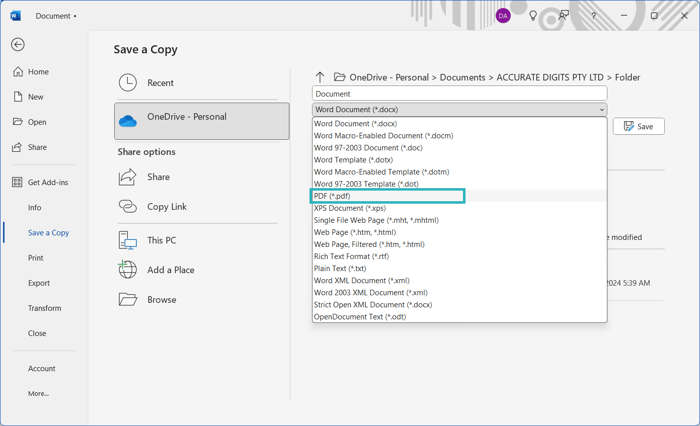Click the Home house icon
This screenshot has height=426, width=700.
(18, 71)
